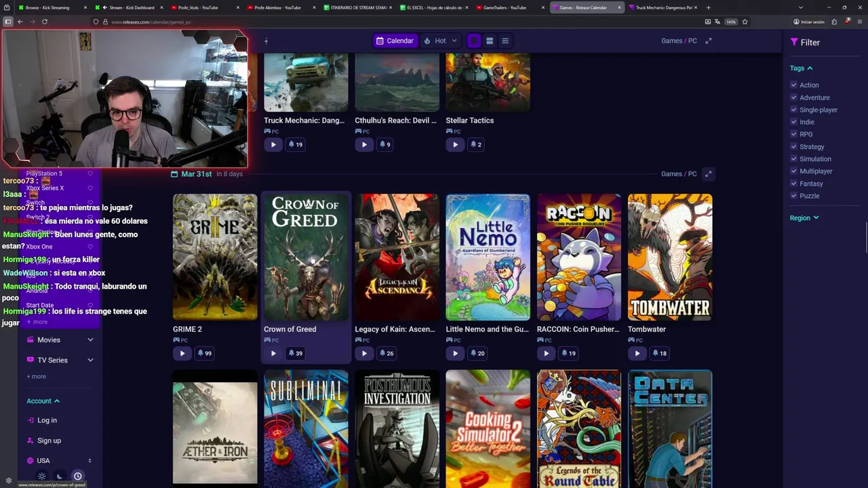Open the Mar 31st date link
Screen dimensions: 868x488
point(196,174)
